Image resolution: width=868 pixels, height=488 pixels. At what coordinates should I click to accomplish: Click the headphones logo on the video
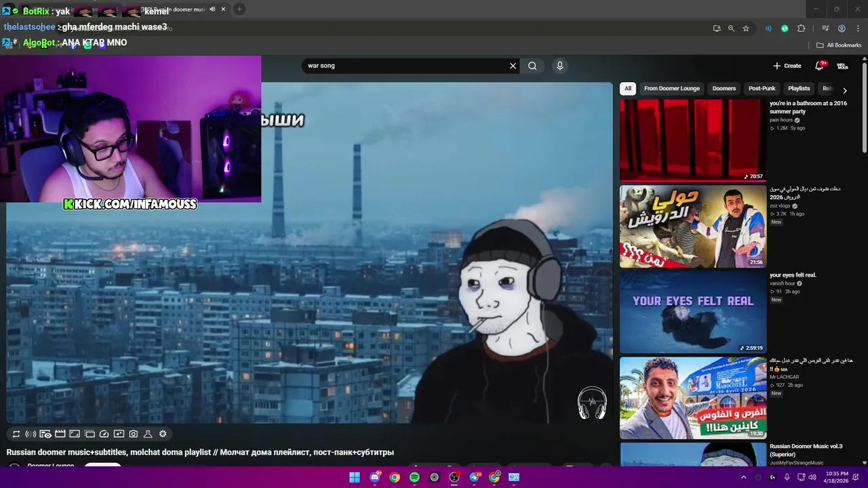coord(592,403)
